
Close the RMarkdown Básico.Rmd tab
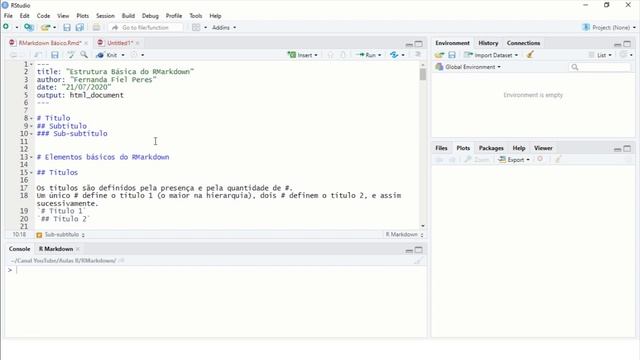tap(86, 43)
